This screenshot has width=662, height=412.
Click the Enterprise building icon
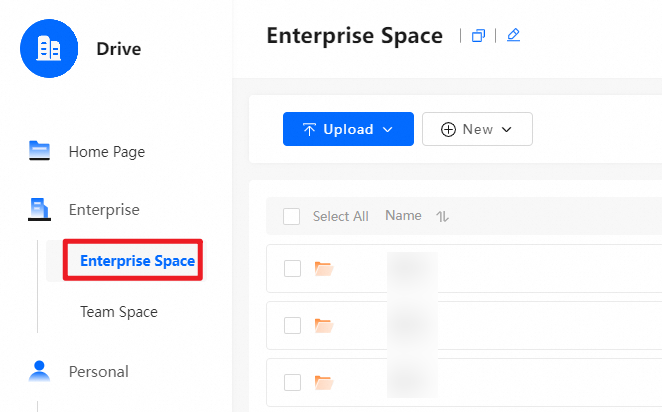tap(40, 209)
